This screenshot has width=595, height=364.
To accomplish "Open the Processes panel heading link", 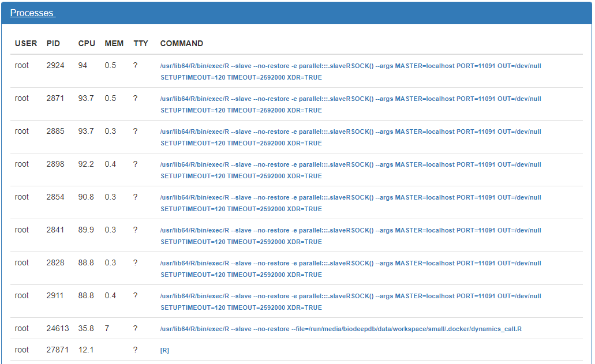I will [x=32, y=13].
